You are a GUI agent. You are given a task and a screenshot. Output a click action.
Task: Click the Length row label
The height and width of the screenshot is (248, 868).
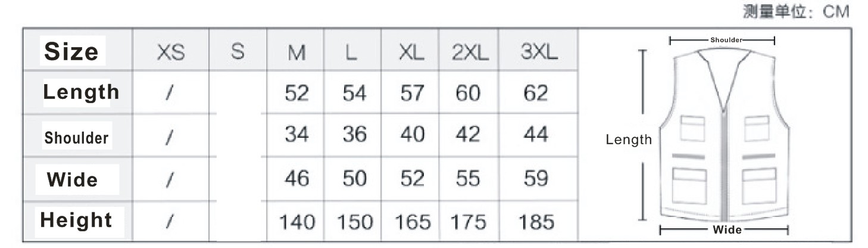coord(81,92)
